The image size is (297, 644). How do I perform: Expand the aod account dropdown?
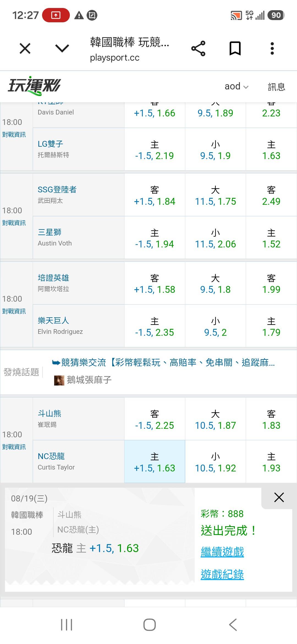pos(237,86)
